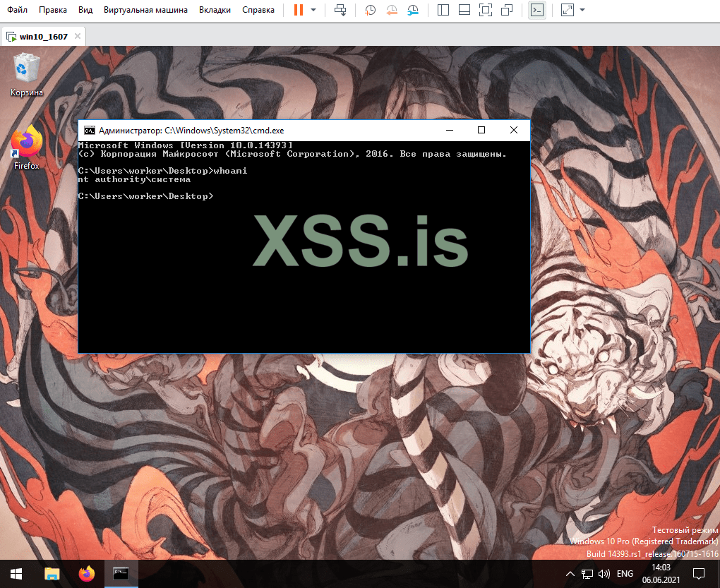Click the nt authority\система output line
The height and width of the screenshot is (588, 720).
[134, 179]
